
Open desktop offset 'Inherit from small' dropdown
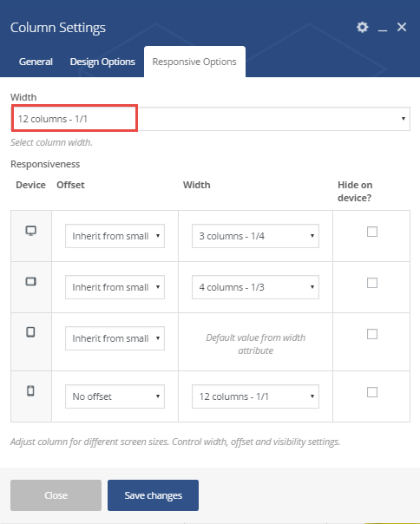click(x=115, y=236)
